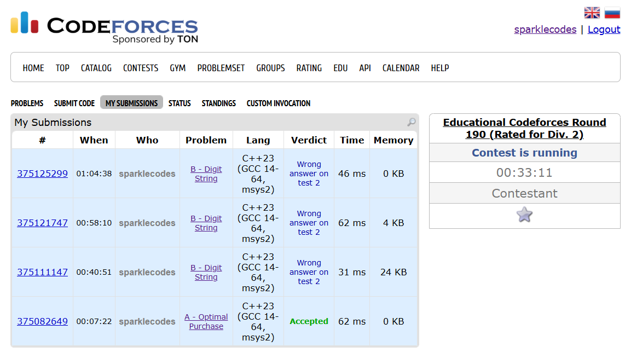Image resolution: width=631 pixels, height=364 pixels.
Task: Click the Codeforces logo
Action: coord(104,27)
